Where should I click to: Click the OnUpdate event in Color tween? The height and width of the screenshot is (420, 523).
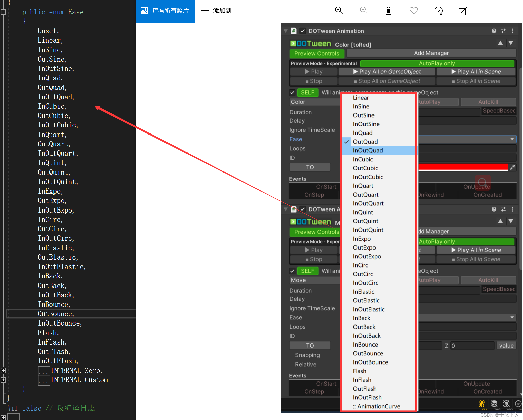click(476, 187)
